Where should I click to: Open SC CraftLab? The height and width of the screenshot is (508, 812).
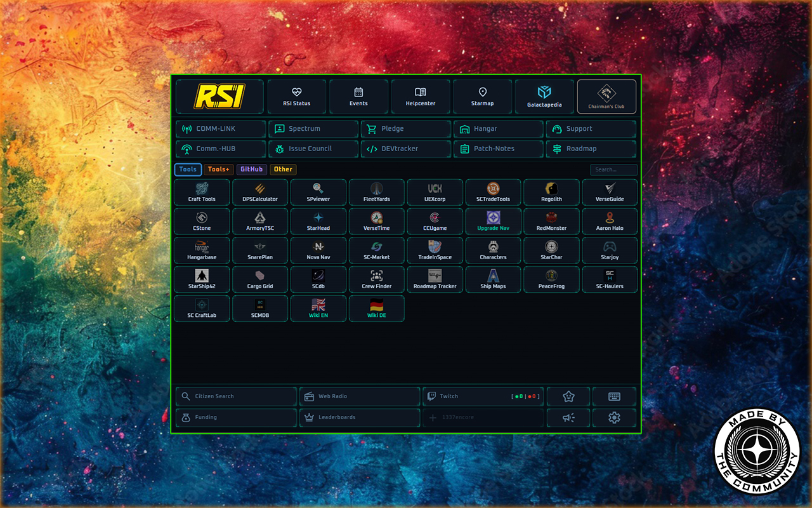202,309
